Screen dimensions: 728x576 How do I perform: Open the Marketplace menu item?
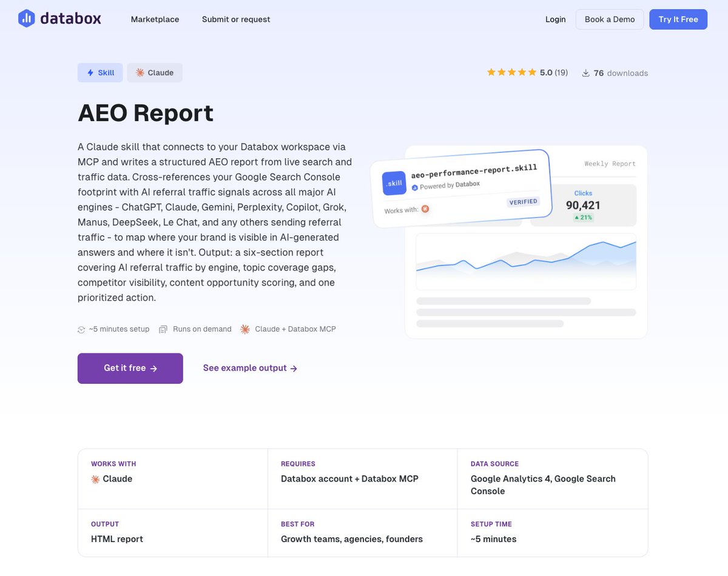tap(155, 19)
